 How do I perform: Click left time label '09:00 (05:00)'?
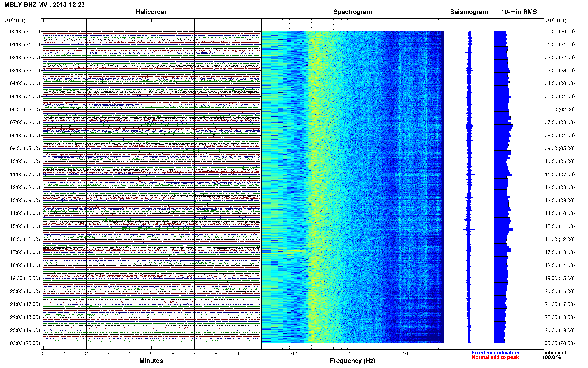coord(25,148)
